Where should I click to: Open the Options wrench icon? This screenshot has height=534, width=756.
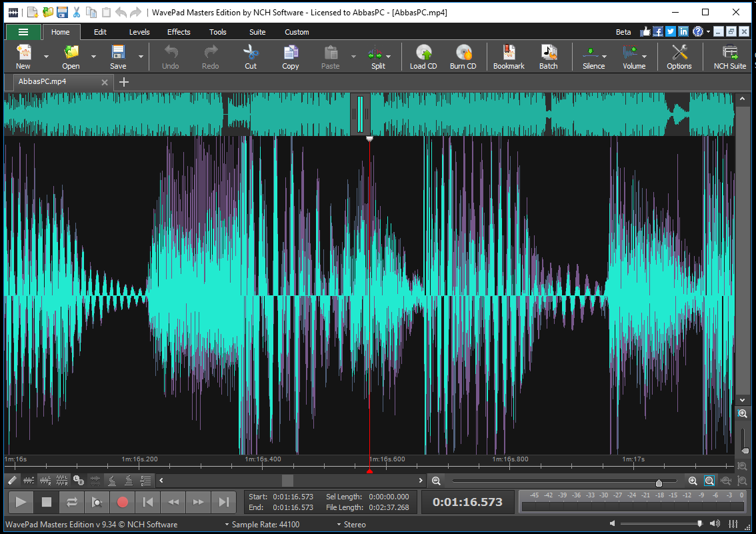679,53
